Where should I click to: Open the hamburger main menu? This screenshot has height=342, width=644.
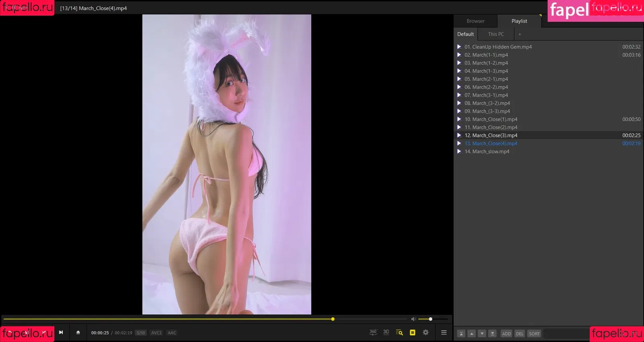444,332
